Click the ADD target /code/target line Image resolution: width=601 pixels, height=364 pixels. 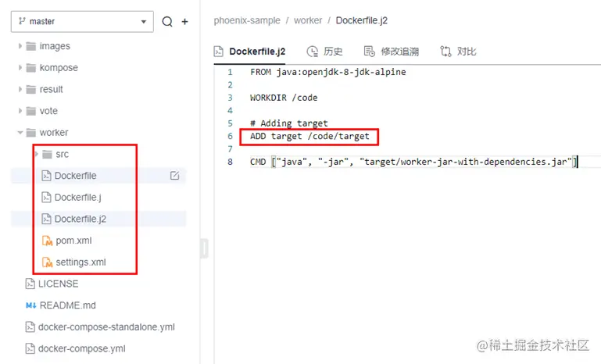[x=309, y=136]
